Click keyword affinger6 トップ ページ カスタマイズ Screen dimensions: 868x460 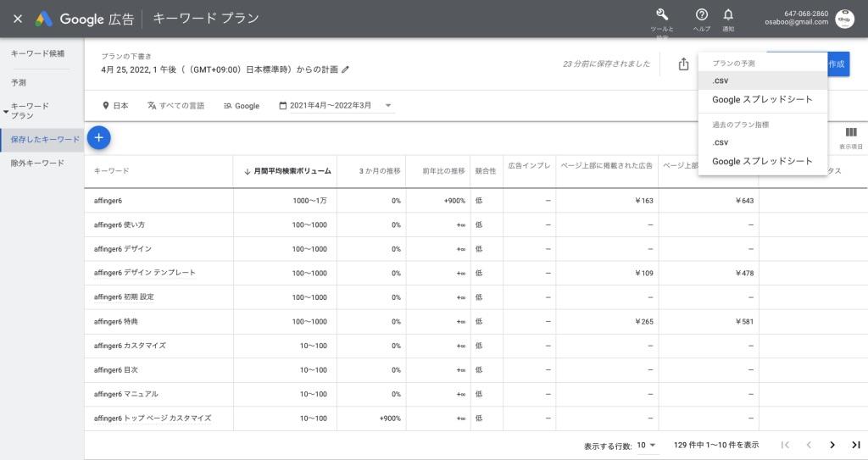[153, 418]
